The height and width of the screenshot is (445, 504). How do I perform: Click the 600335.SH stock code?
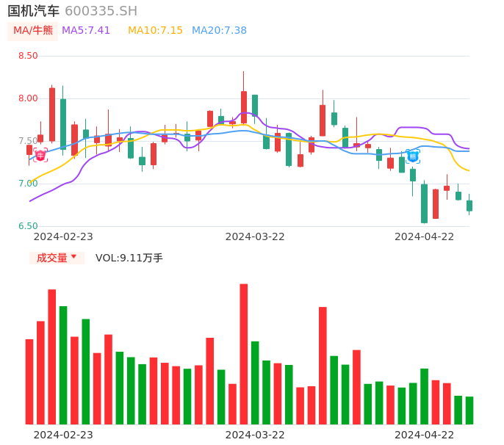101,11
